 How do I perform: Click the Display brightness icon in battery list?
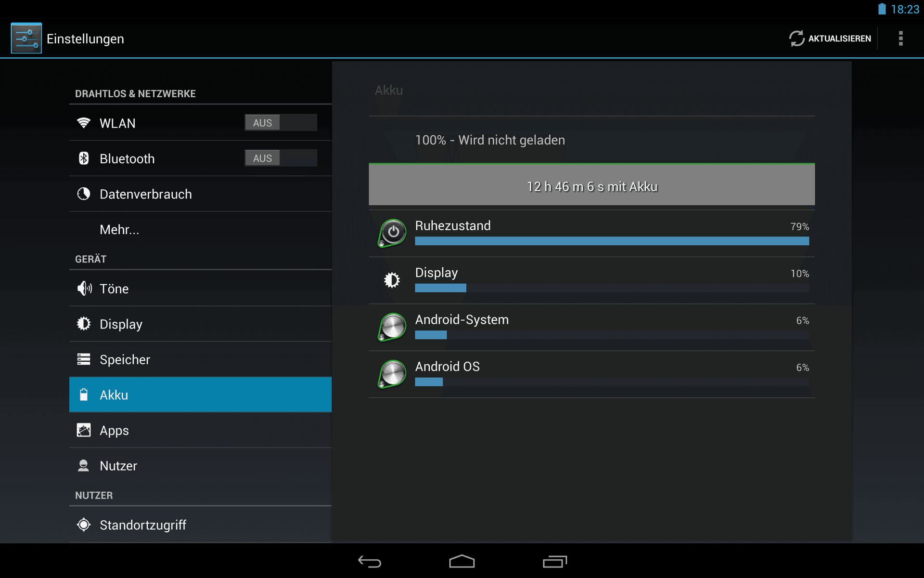coord(392,280)
